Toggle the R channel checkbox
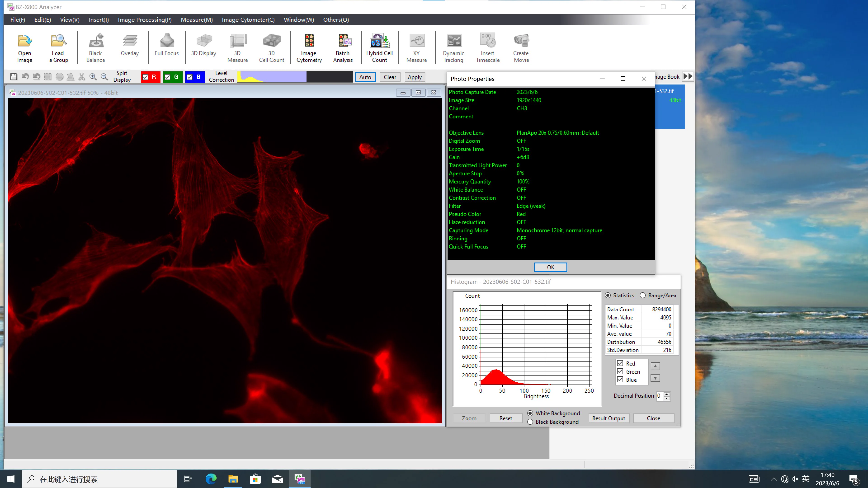The width and height of the screenshot is (868, 488). pos(146,77)
